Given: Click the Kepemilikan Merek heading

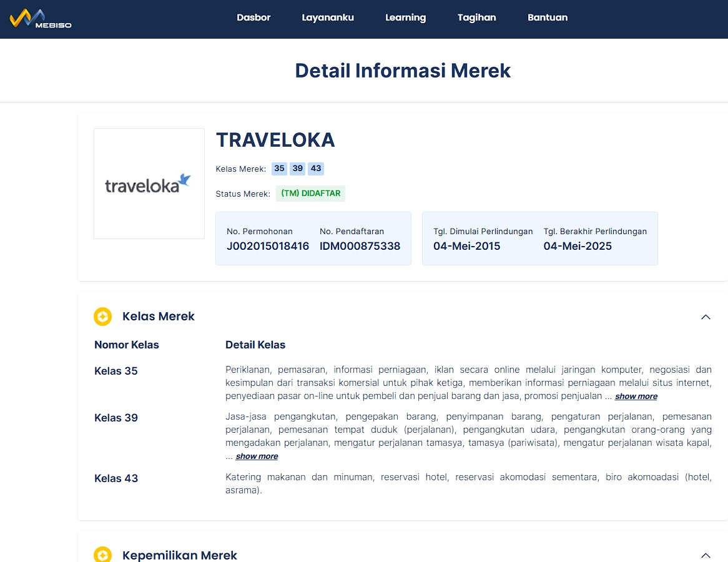Looking at the screenshot, I should 180,555.
